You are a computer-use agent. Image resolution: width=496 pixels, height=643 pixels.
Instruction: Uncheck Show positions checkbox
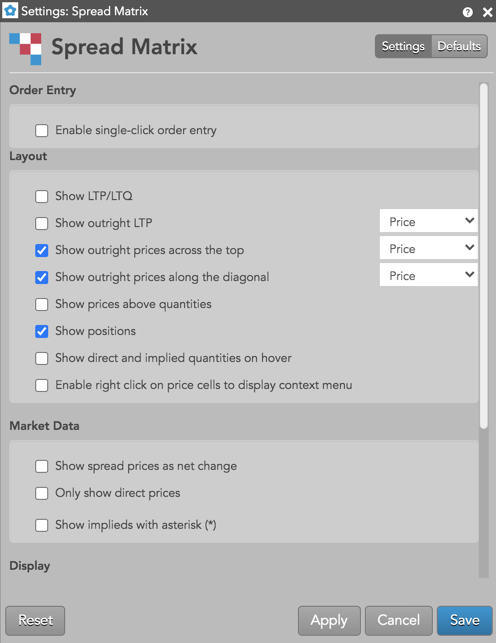[41, 331]
